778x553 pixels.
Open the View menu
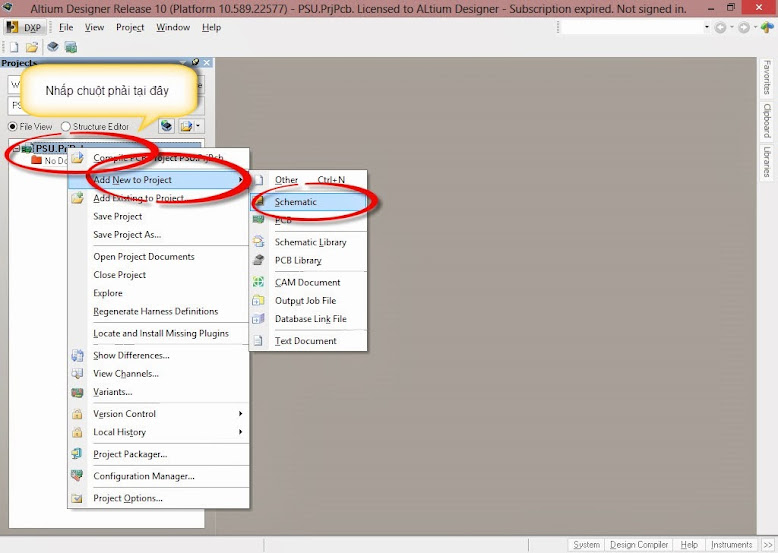[94, 27]
